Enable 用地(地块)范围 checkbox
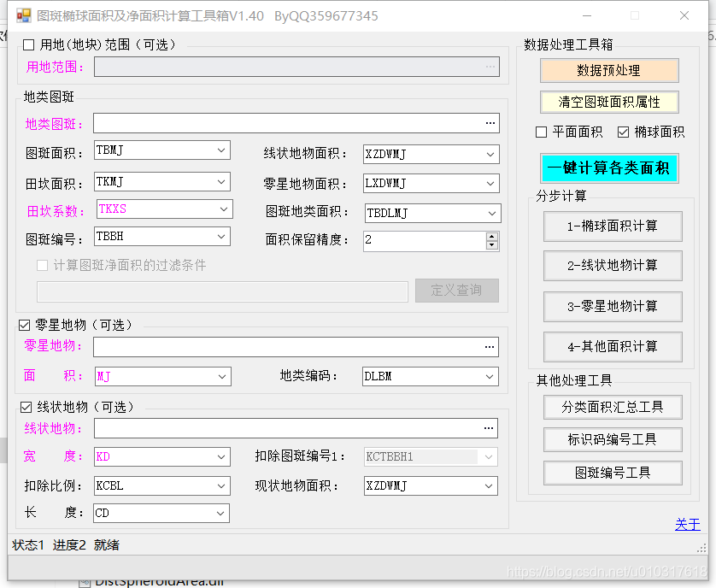The width and height of the screenshot is (716, 588). [x=29, y=44]
